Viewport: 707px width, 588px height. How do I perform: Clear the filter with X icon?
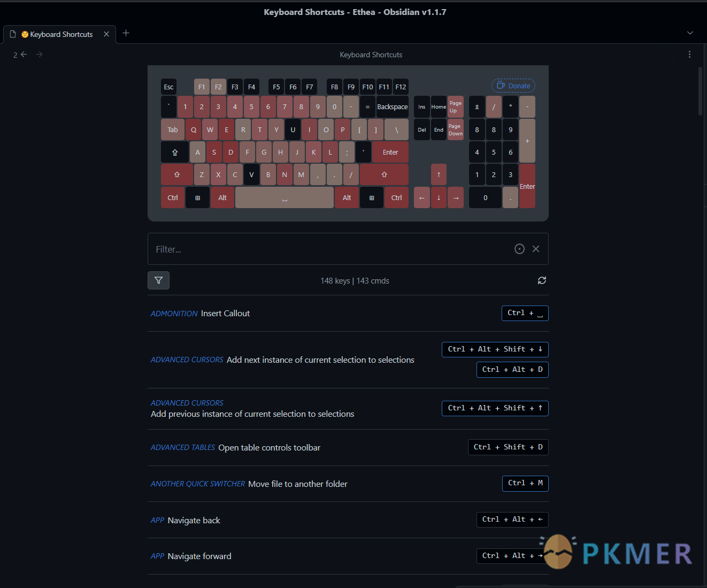(x=536, y=249)
